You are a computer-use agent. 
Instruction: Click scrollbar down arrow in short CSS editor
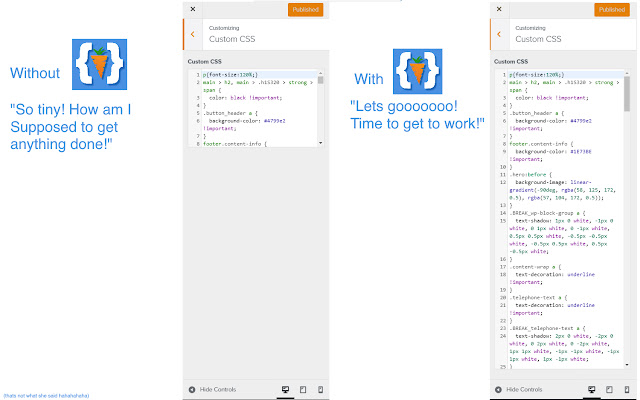click(320, 143)
